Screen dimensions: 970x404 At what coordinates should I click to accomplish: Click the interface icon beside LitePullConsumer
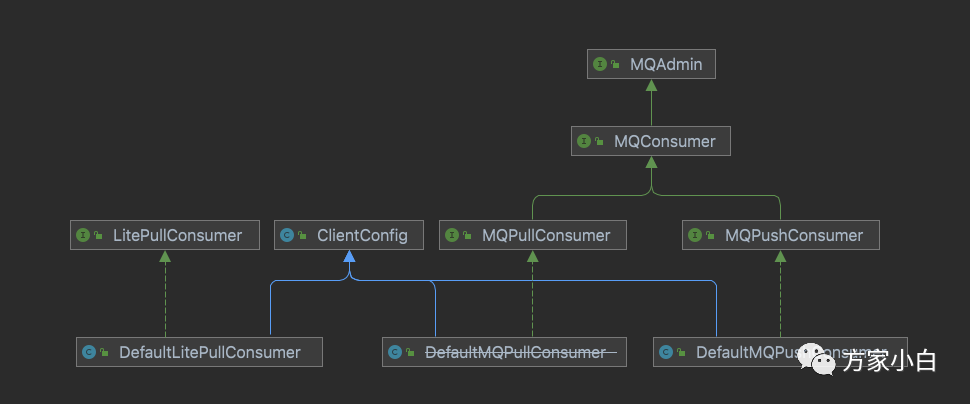coord(82,235)
